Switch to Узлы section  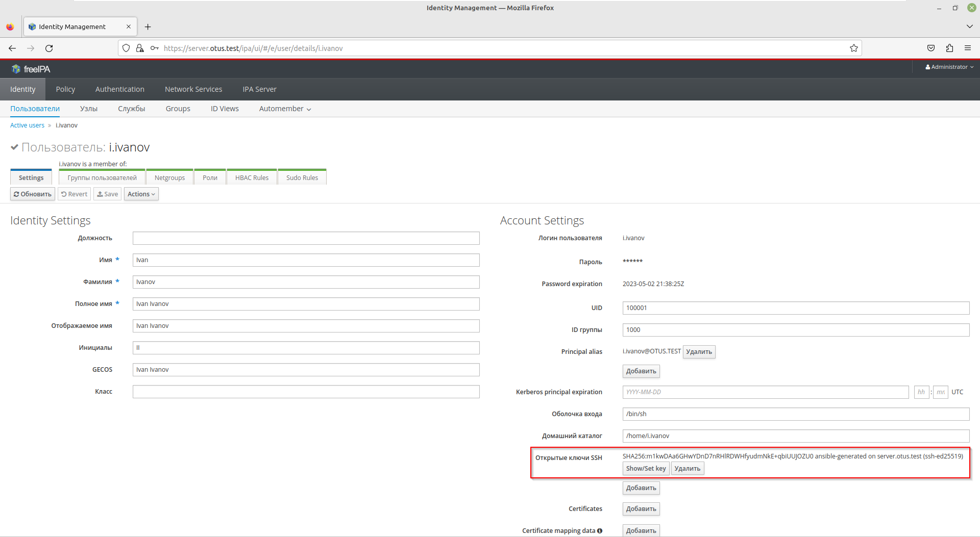coord(89,109)
